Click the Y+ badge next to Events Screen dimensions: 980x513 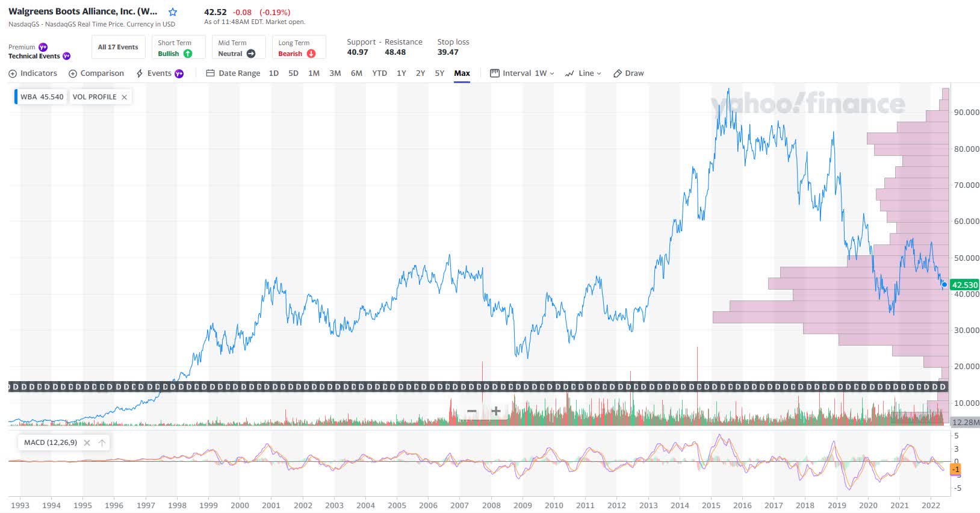tap(179, 73)
